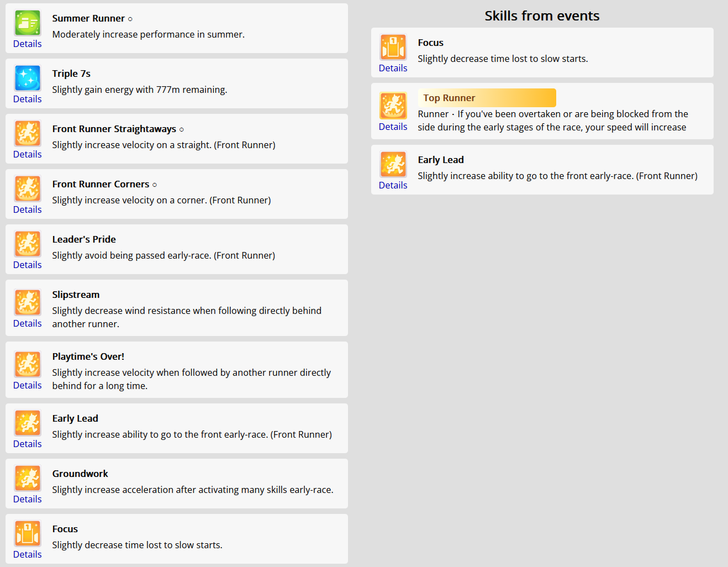View Details for Front Runner Corners
The width and height of the screenshot is (728, 567).
click(28, 209)
